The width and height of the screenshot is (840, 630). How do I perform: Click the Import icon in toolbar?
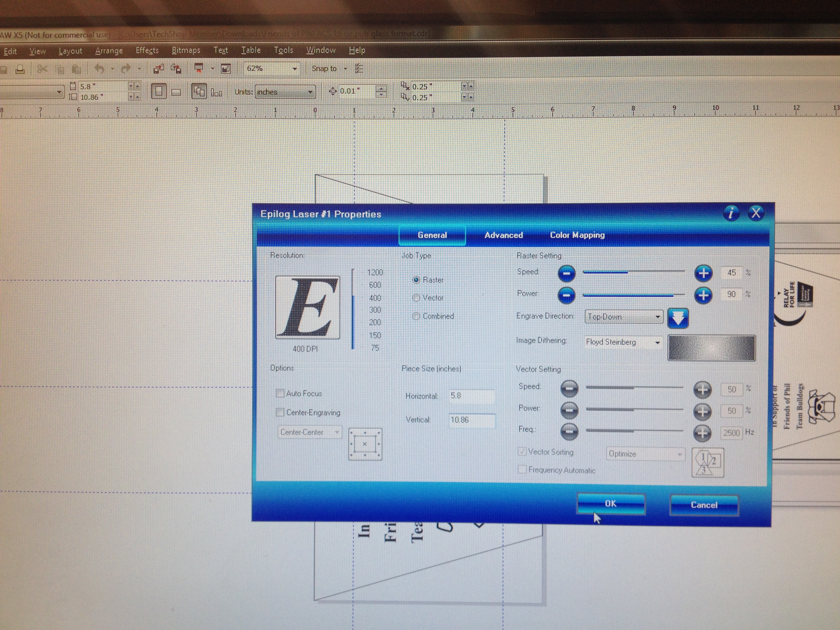(x=158, y=69)
